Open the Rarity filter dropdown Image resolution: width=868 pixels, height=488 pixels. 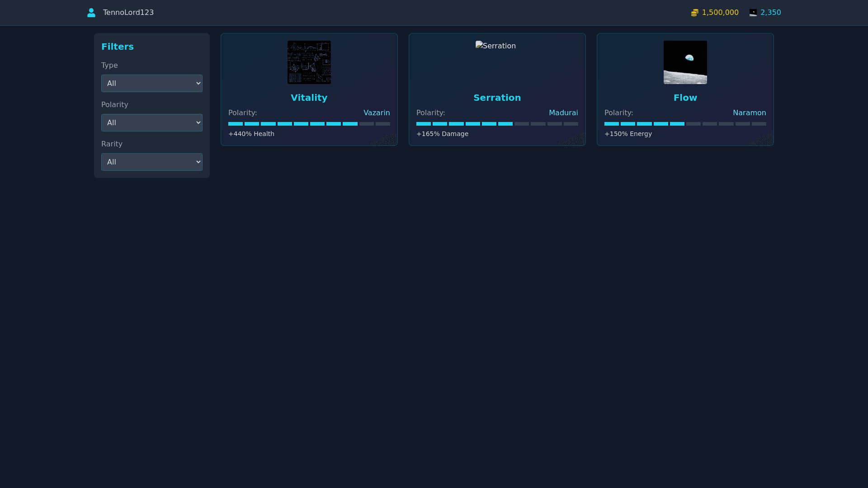coord(151,162)
